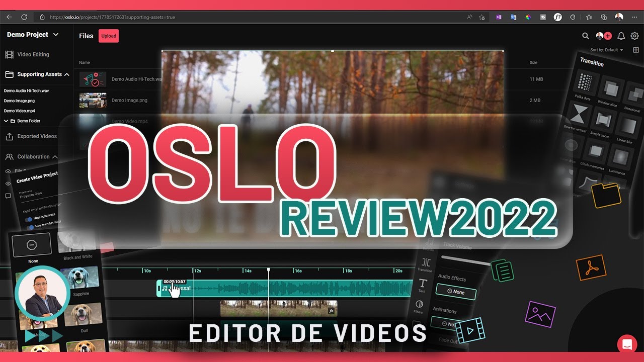Click the browser address bar URL

(x=112, y=17)
